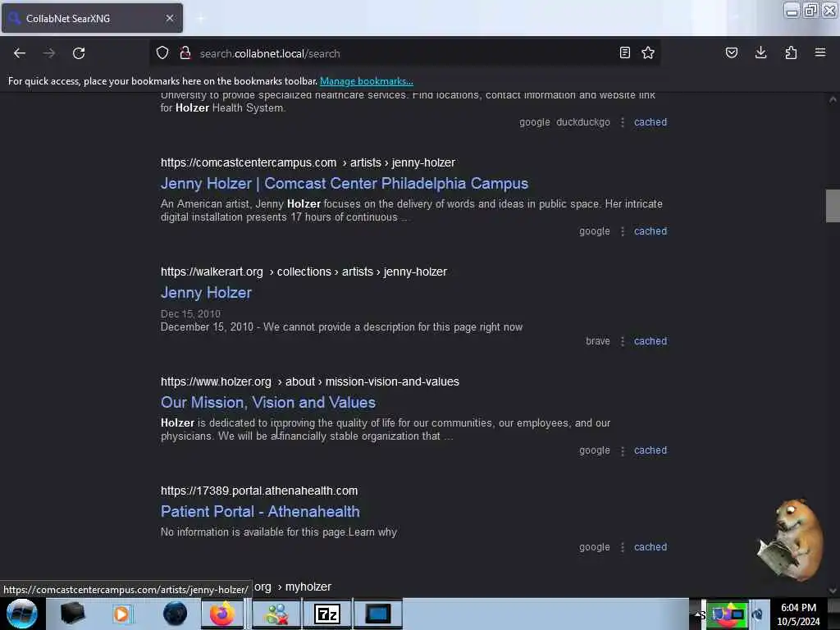Open the walkerart.org Jenny Holzer result

[206, 293]
